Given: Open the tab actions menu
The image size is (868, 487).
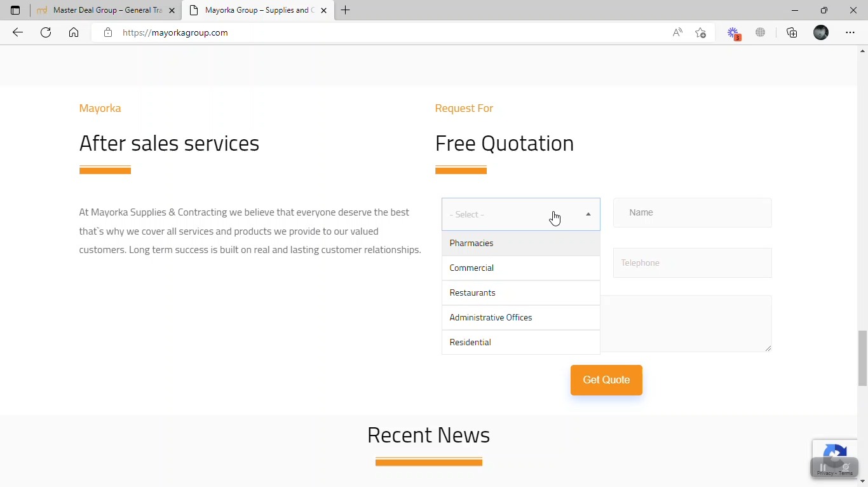Looking at the screenshot, I should 15,10.
